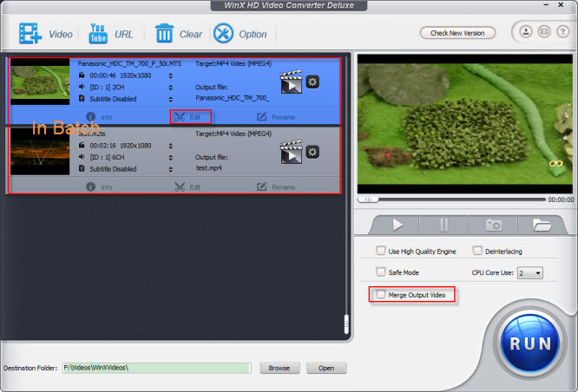
Task: Enable Safe Mode checkbox
Action: (381, 272)
